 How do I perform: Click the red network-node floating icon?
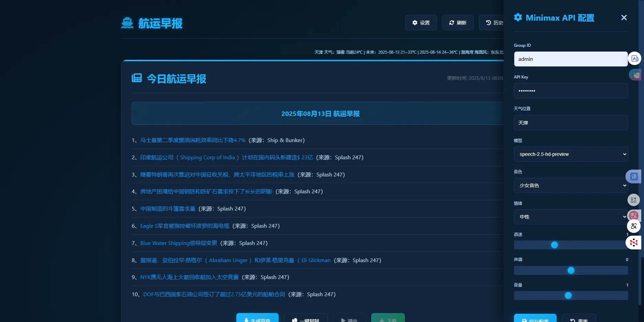[634, 243]
